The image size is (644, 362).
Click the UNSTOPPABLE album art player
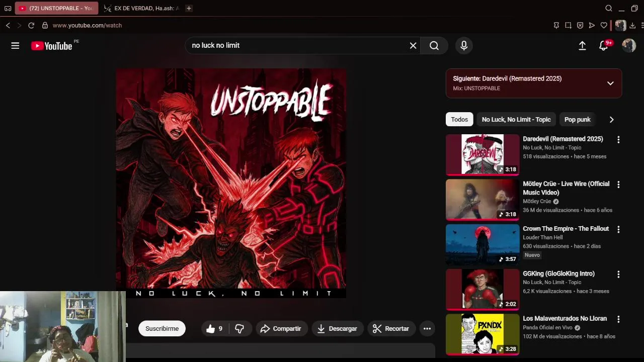point(231,183)
